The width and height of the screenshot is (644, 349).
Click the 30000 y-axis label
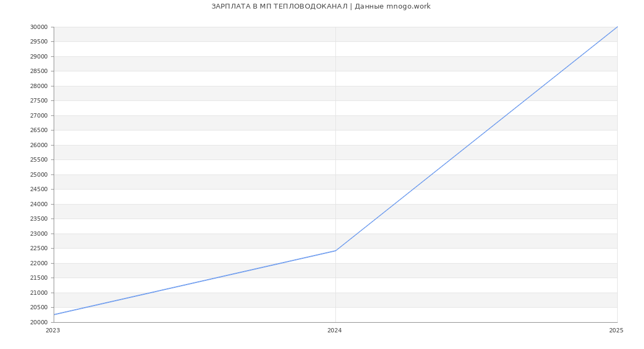point(39,27)
